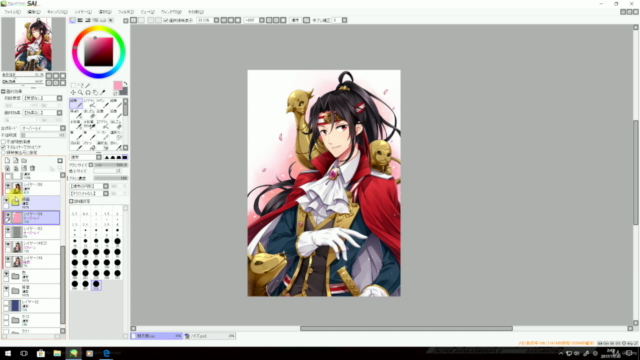Toggle the color mixer panel icon
Screen dimensions: 640x360
coord(96,20)
